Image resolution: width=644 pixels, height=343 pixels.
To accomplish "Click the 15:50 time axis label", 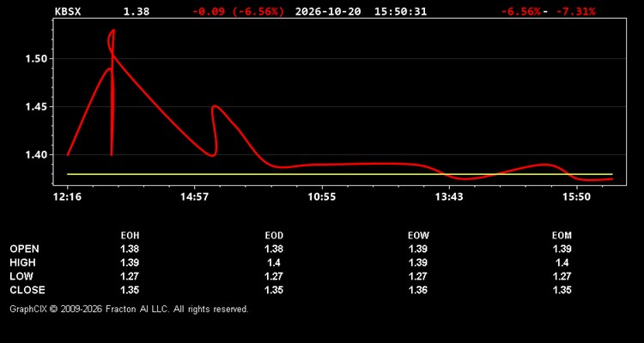I will click(577, 197).
